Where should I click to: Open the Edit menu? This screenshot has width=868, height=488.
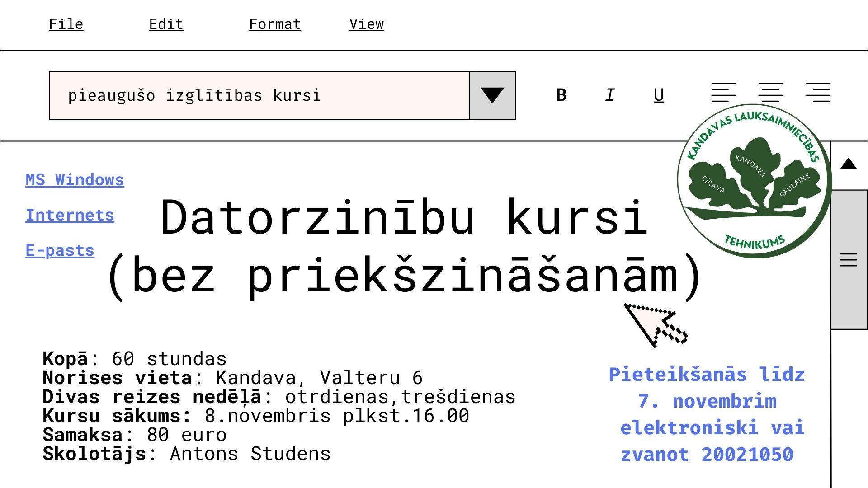point(166,24)
